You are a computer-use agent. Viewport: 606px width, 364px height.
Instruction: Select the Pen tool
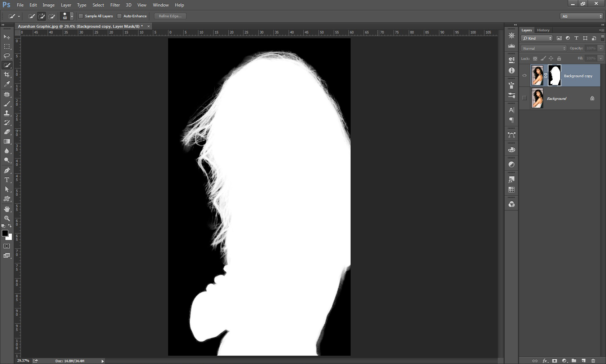(x=7, y=170)
